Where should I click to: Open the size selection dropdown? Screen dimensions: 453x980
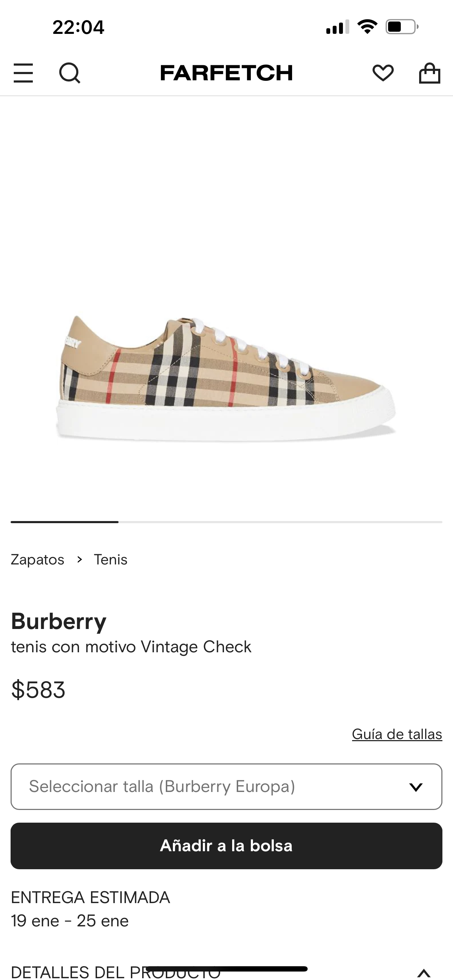(226, 786)
